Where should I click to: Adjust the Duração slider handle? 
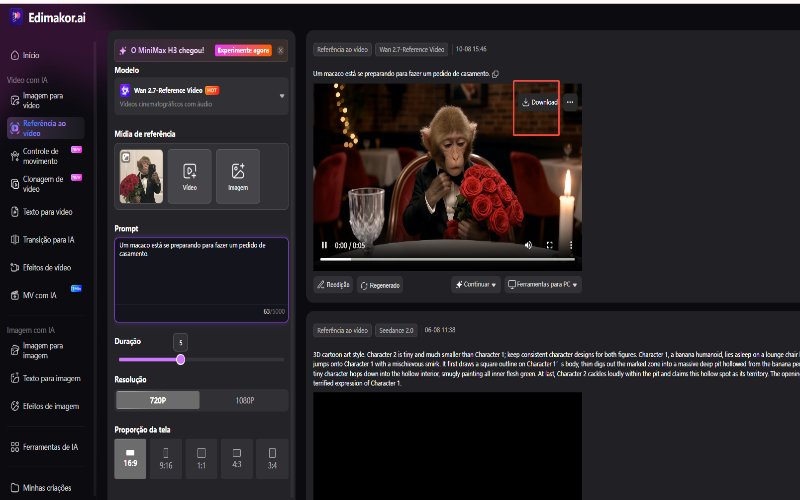pyautogui.click(x=181, y=360)
